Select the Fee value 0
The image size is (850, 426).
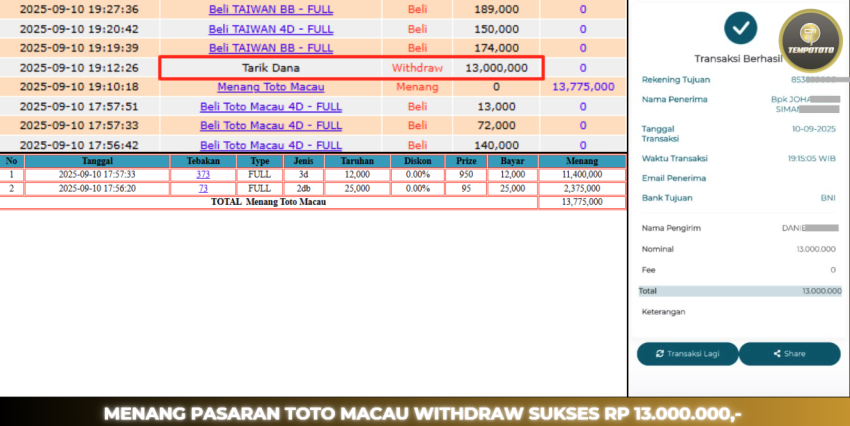[x=833, y=270]
